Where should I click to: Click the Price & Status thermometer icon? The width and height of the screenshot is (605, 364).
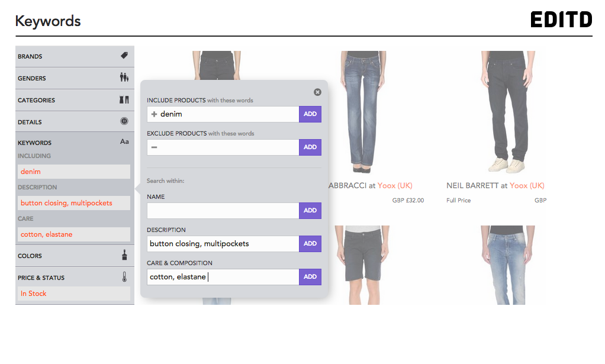click(x=124, y=276)
